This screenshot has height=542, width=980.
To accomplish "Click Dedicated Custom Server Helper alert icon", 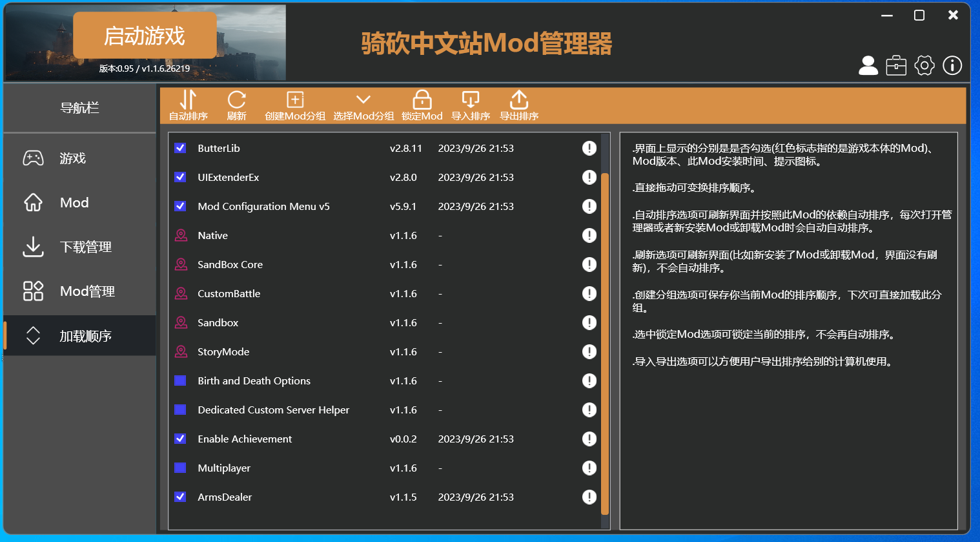I will point(589,410).
